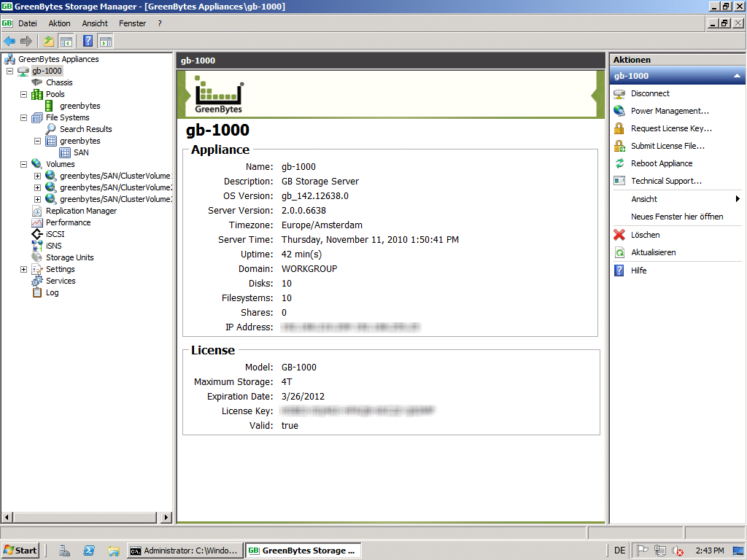Click left arrow of tree horizontal scrollbar
The height and width of the screenshot is (560, 747).
pyautogui.click(x=7, y=517)
